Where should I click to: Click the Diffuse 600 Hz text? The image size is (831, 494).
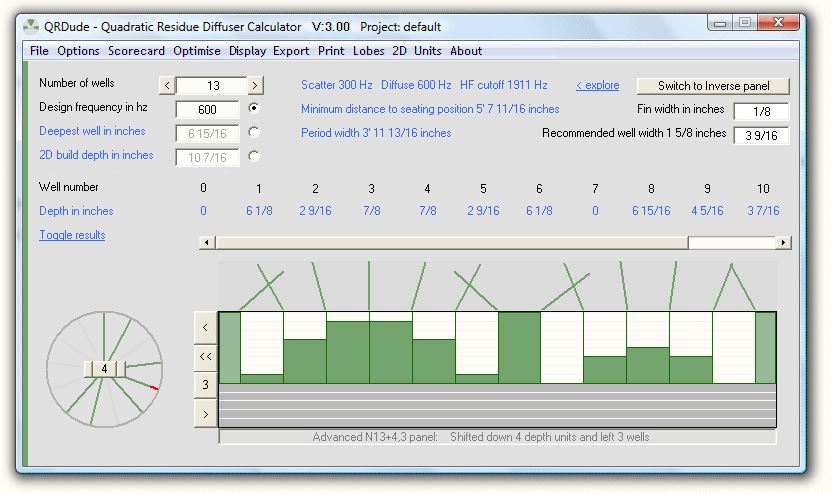[x=416, y=85]
